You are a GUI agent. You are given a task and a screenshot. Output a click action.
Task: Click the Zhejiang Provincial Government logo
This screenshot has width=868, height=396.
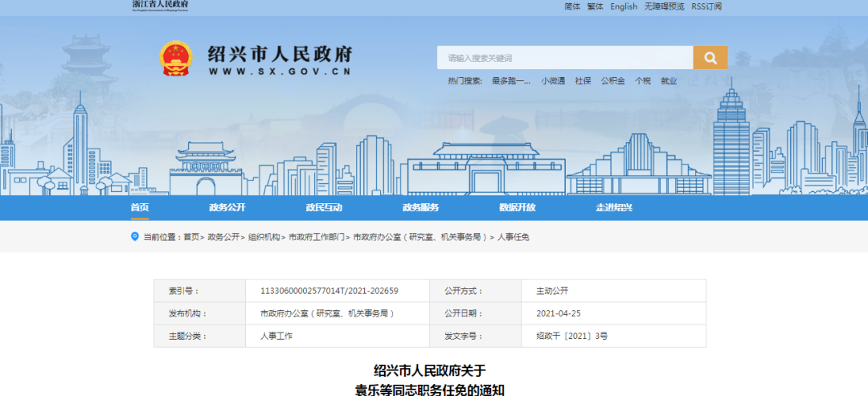160,6
